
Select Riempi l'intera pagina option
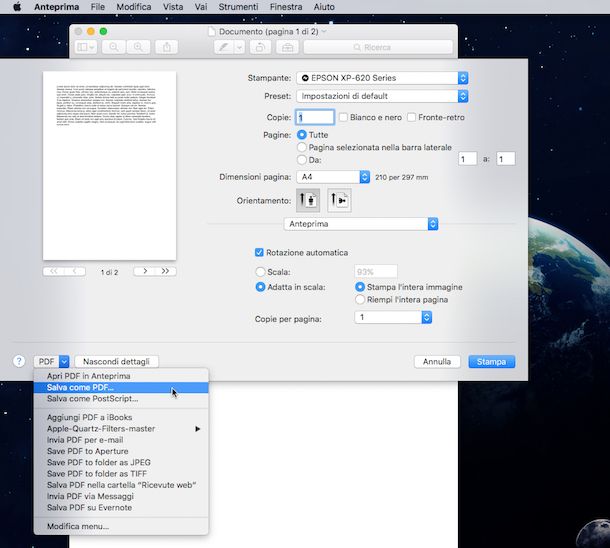point(360,299)
